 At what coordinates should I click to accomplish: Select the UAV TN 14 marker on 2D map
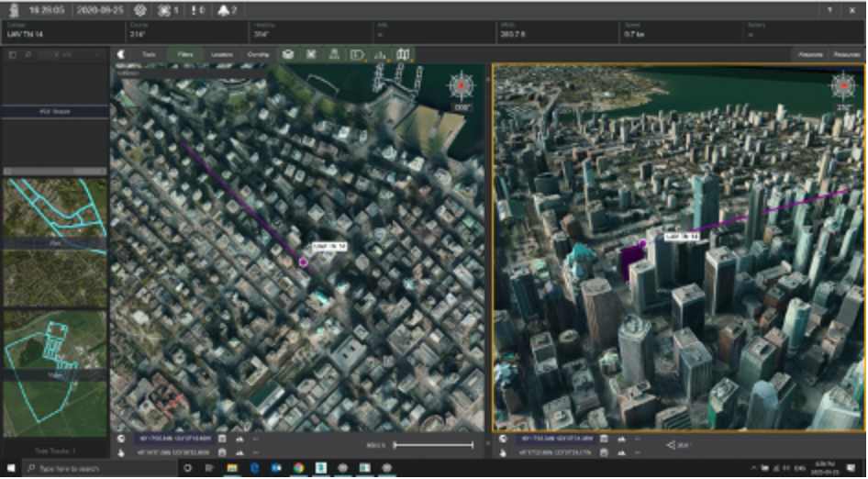click(x=304, y=262)
